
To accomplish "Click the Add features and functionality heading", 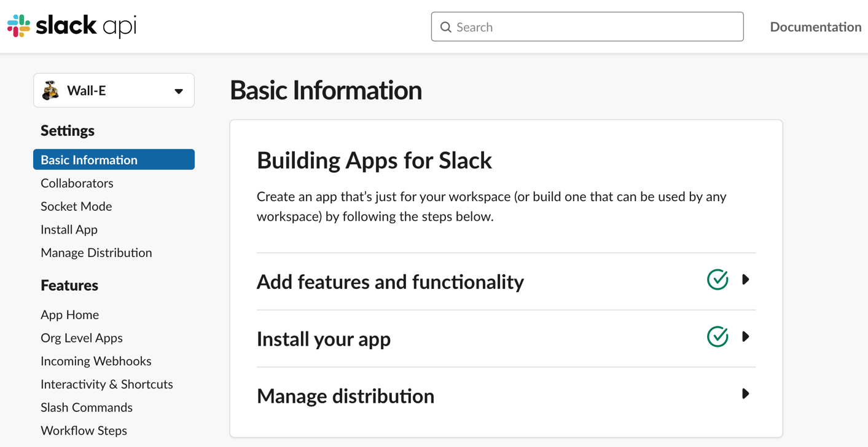I will [390, 282].
